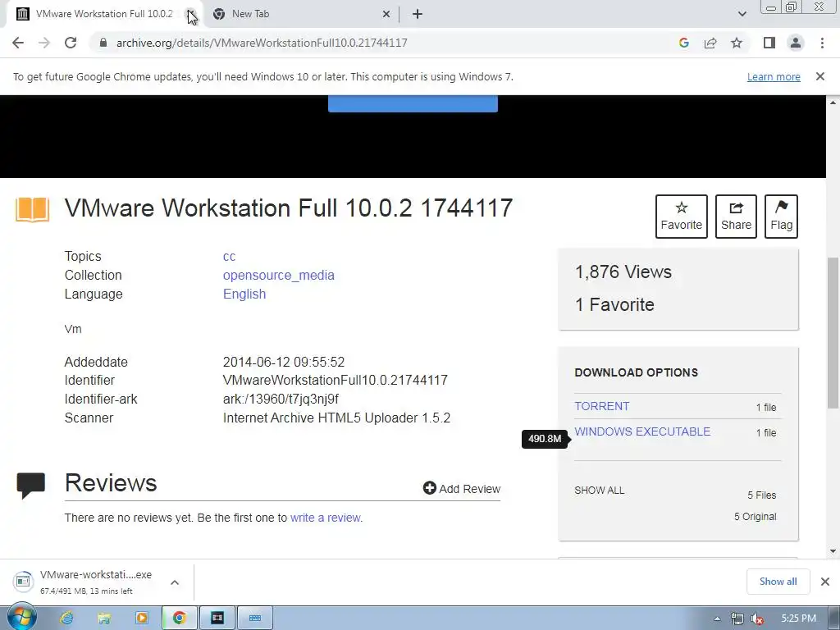This screenshot has height=630, width=840.
Task: View site info via padlock icon
Action: (x=103, y=43)
